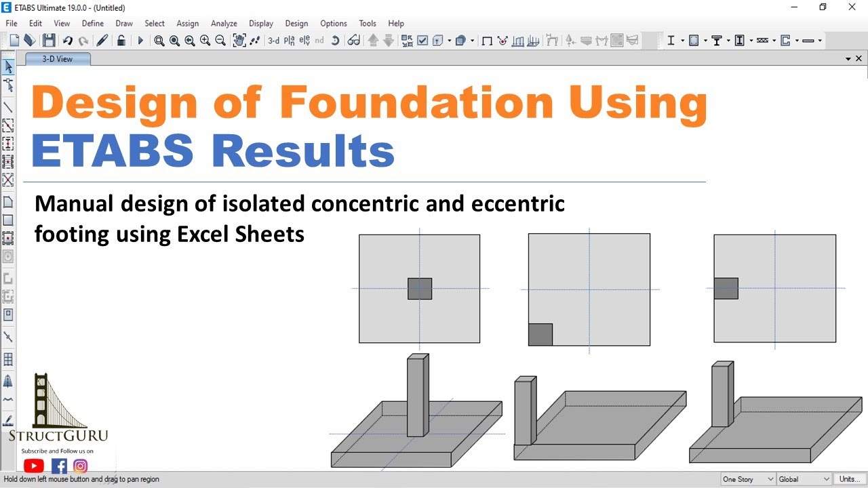Screen dimensions: 868x488
Task: Open the Analyze menu
Action: tap(224, 23)
